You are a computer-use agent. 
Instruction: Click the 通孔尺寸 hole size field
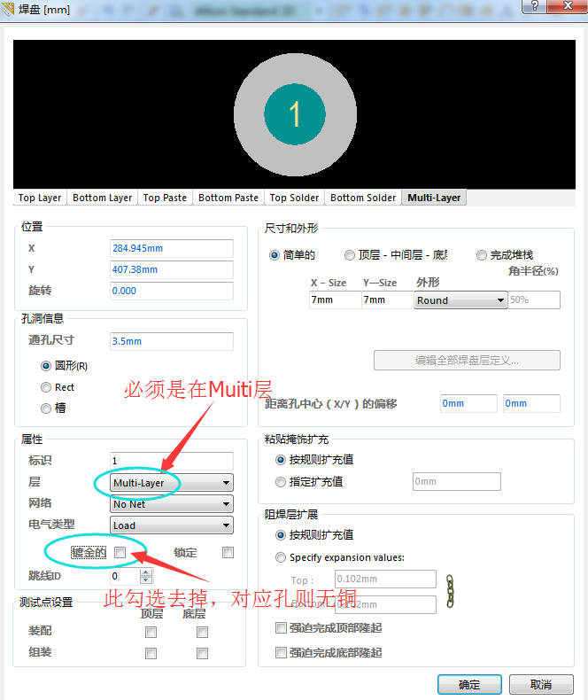[x=171, y=341]
